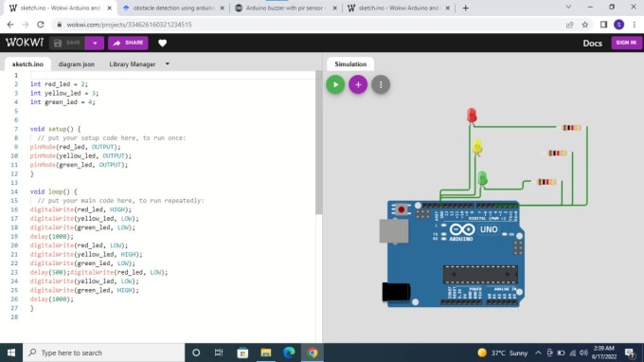
Task: Click the Wokwi logo
Action: point(25,43)
